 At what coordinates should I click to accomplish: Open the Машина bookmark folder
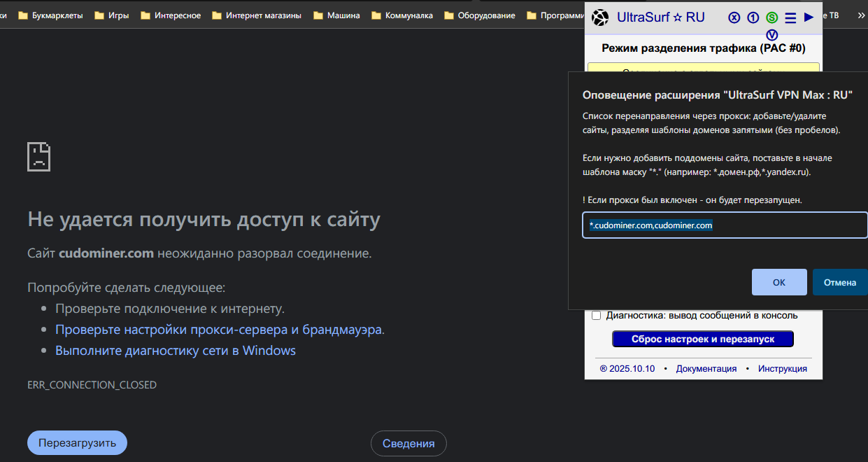pyautogui.click(x=337, y=15)
